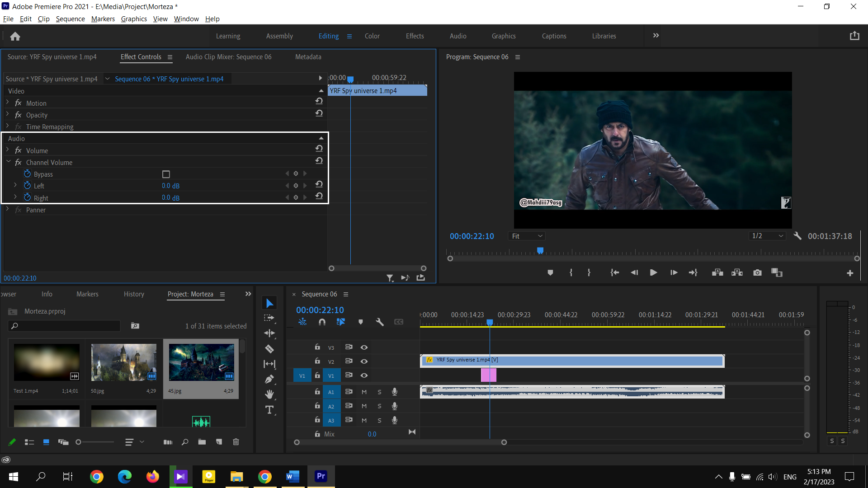The image size is (868, 488).
Task: Mute track A1
Action: tap(364, 392)
